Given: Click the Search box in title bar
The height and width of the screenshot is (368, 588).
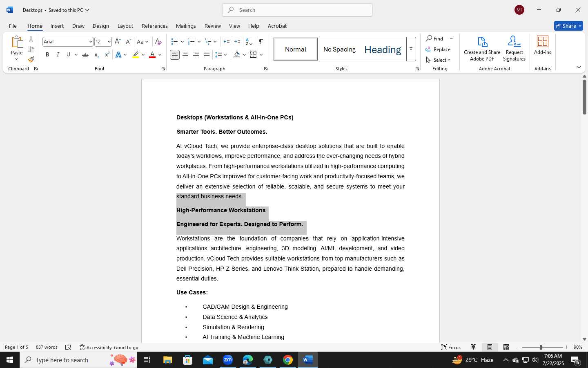Looking at the screenshot, I should (297, 10).
